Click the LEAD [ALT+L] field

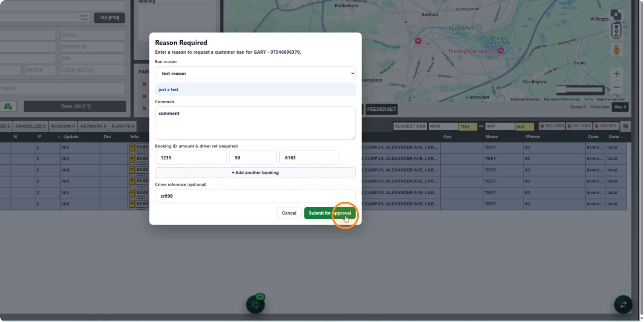(x=93, y=70)
